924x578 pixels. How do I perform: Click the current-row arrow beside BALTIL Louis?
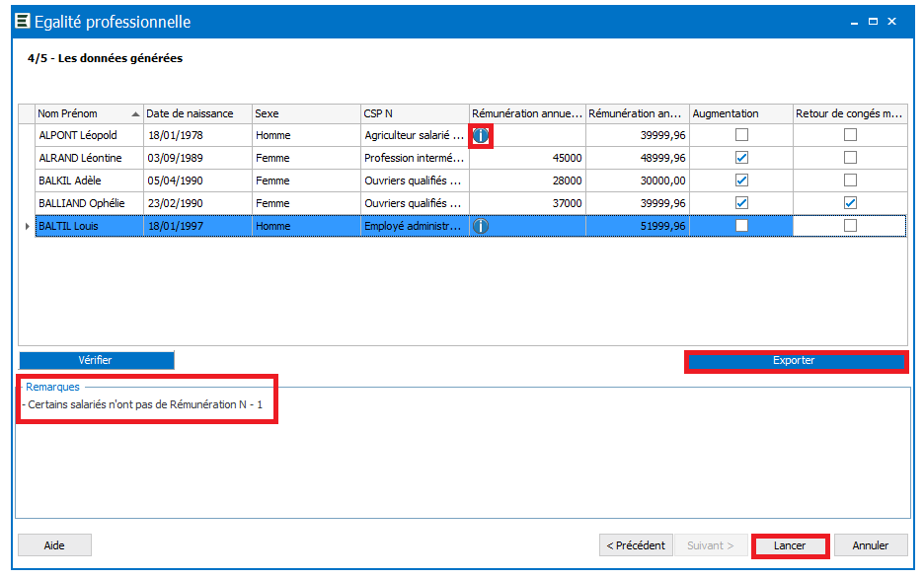pos(27,226)
